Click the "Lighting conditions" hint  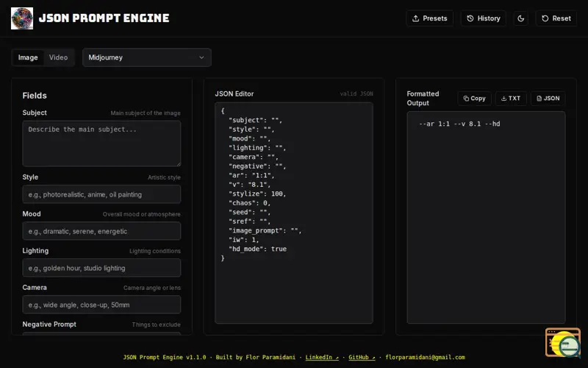(155, 251)
